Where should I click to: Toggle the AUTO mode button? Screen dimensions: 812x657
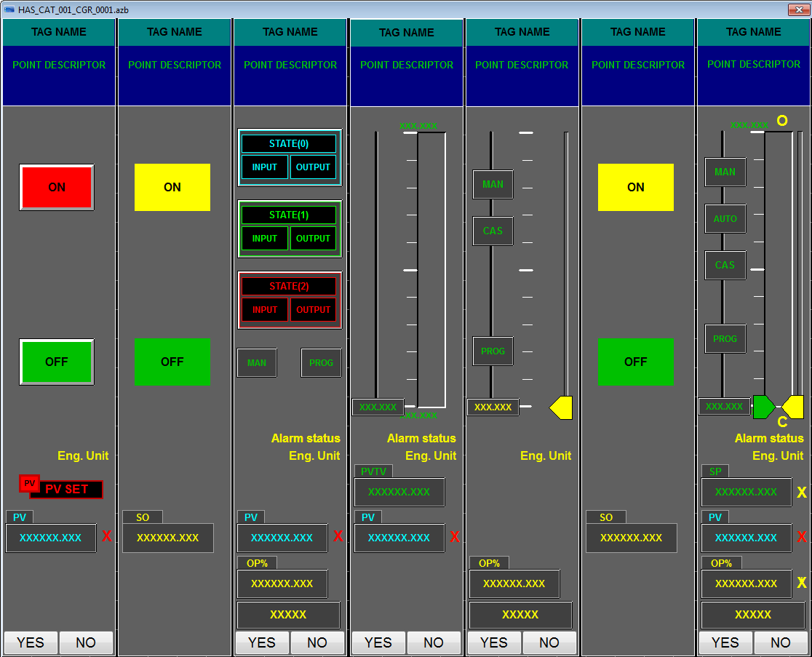pyautogui.click(x=725, y=219)
